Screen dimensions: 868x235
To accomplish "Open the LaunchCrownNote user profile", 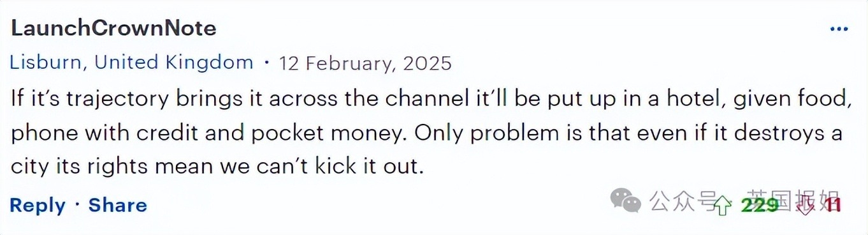I will click(x=114, y=28).
